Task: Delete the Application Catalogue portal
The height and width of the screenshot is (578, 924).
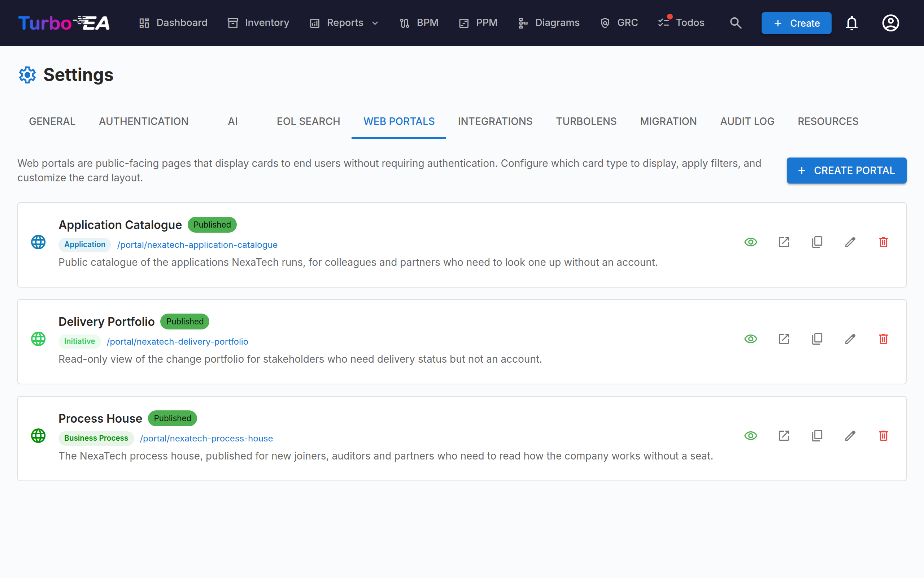Action: click(883, 242)
